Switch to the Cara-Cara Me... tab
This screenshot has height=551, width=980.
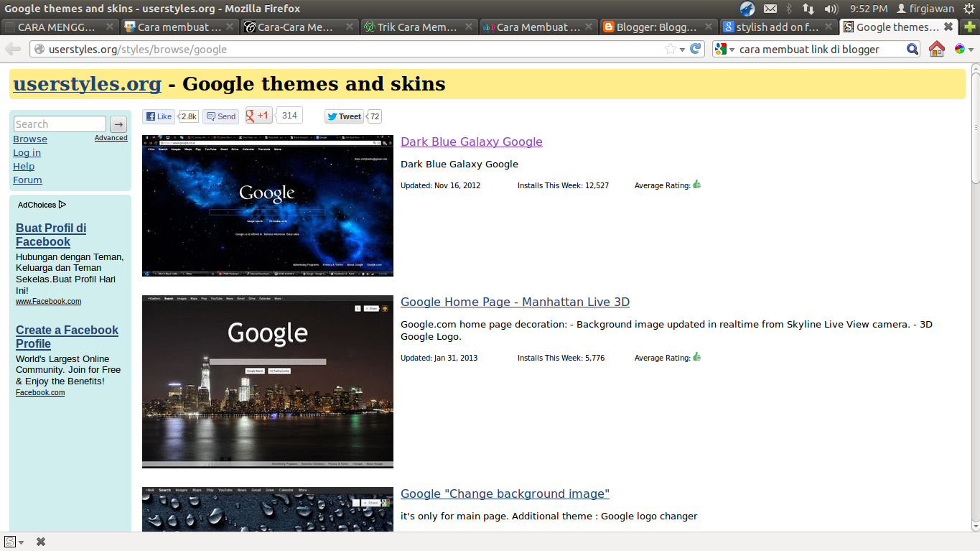click(x=299, y=27)
